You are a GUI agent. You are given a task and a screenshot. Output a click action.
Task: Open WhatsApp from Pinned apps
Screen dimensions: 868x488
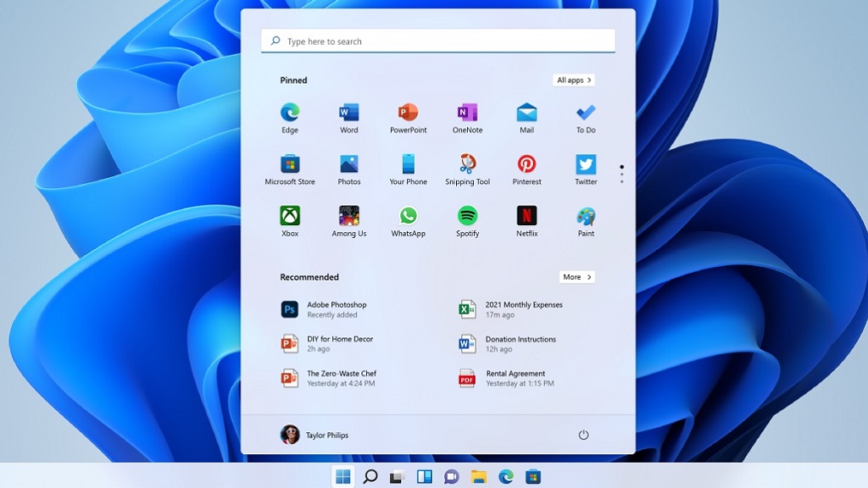point(408,216)
